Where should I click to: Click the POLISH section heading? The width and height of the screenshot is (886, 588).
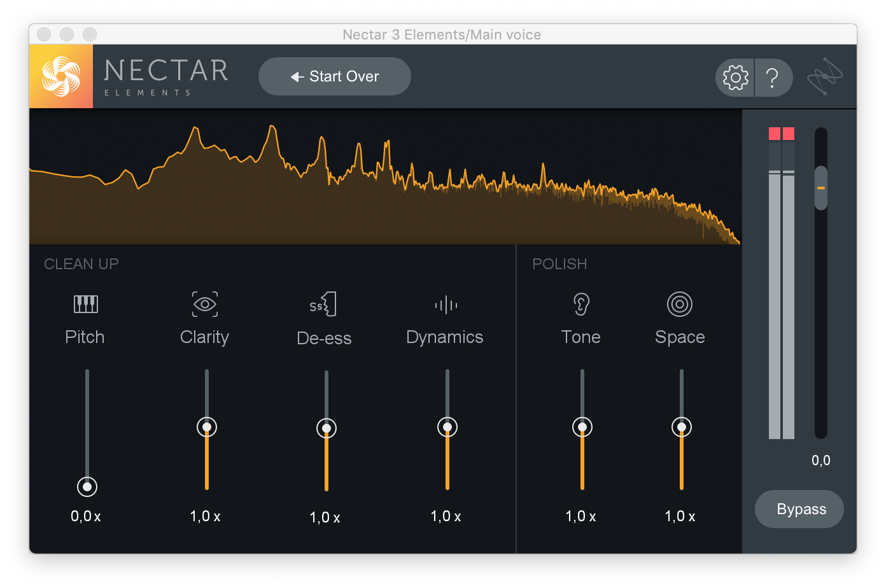(559, 264)
